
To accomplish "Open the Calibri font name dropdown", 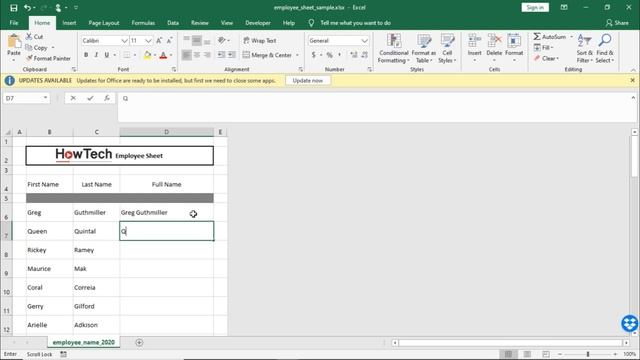I will pyautogui.click(x=124, y=41).
